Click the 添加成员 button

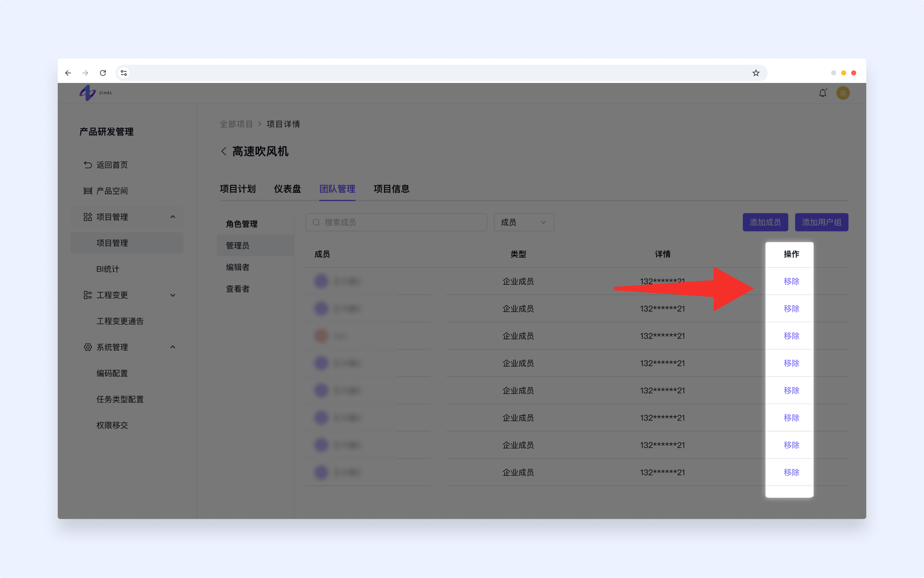coord(765,222)
